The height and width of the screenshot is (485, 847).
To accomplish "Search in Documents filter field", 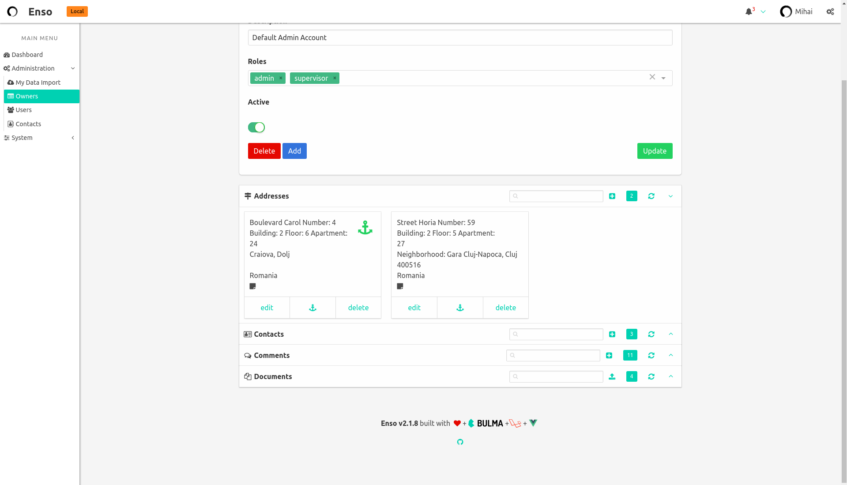I will pos(556,376).
